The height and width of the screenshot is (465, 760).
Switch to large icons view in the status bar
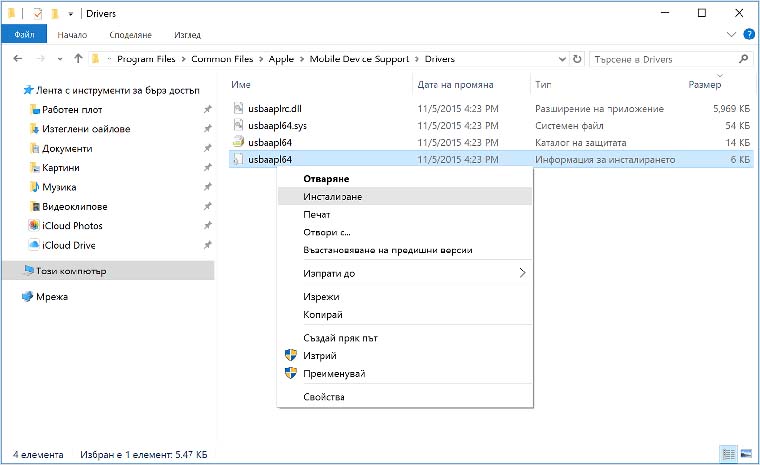[x=746, y=454]
